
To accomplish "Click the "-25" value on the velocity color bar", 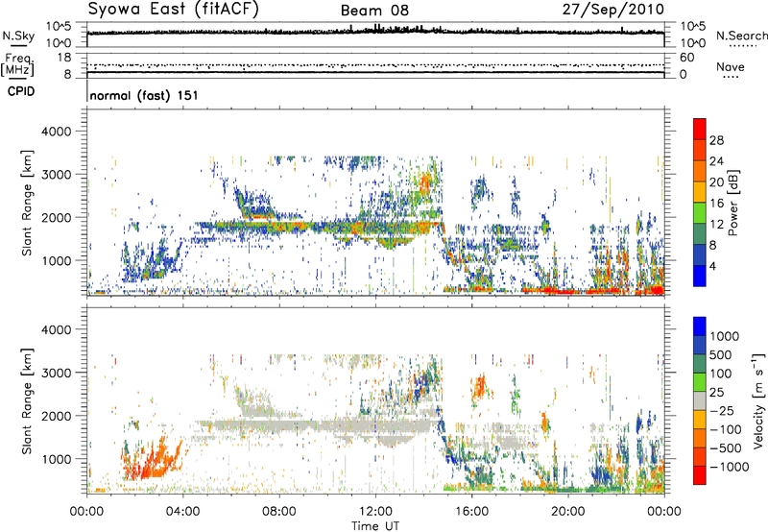I will [724, 411].
